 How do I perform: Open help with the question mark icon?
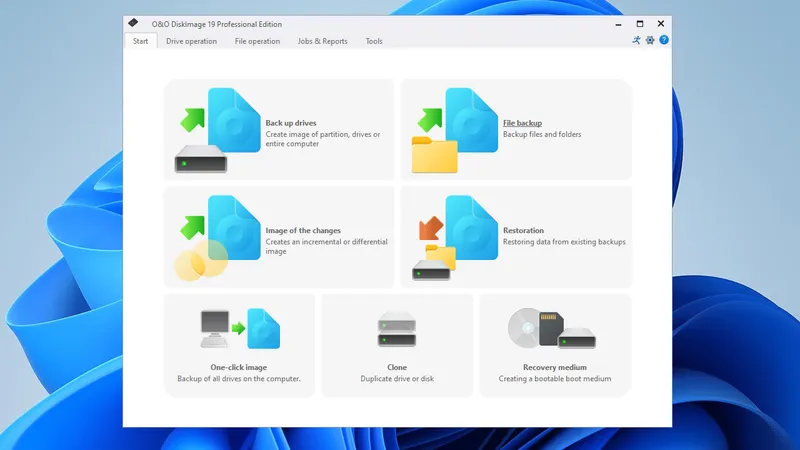click(x=663, y=40)
